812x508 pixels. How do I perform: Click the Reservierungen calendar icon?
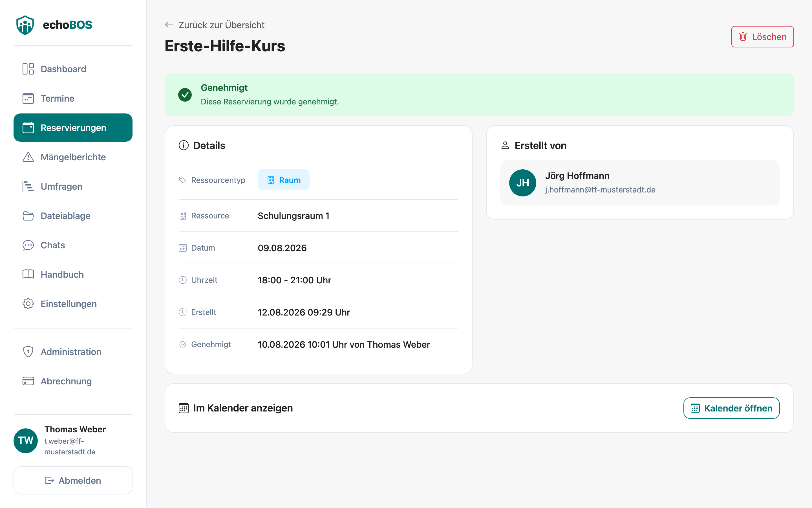(28, 128)
